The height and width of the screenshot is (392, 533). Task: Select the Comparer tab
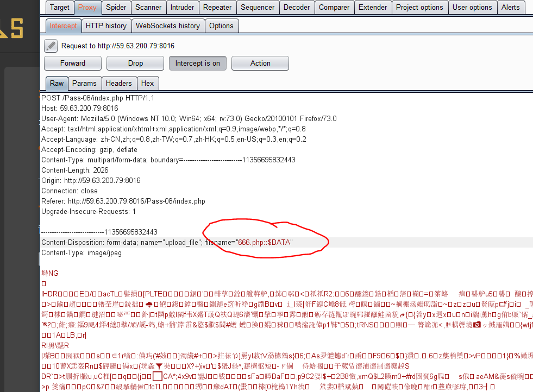coord(334,8)
